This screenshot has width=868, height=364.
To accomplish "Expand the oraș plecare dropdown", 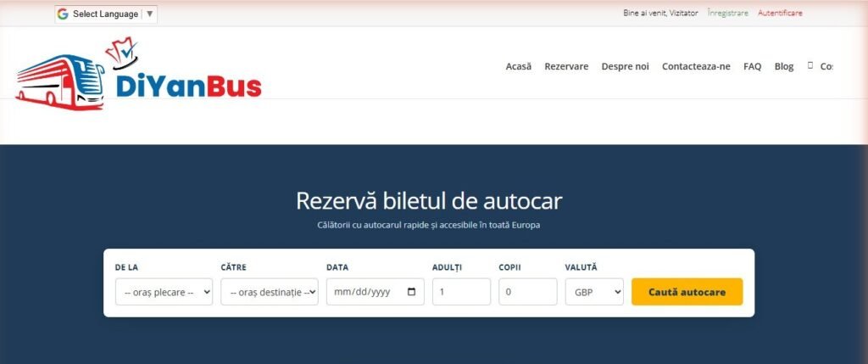I will pyautogui.click(x=164, y=292).
